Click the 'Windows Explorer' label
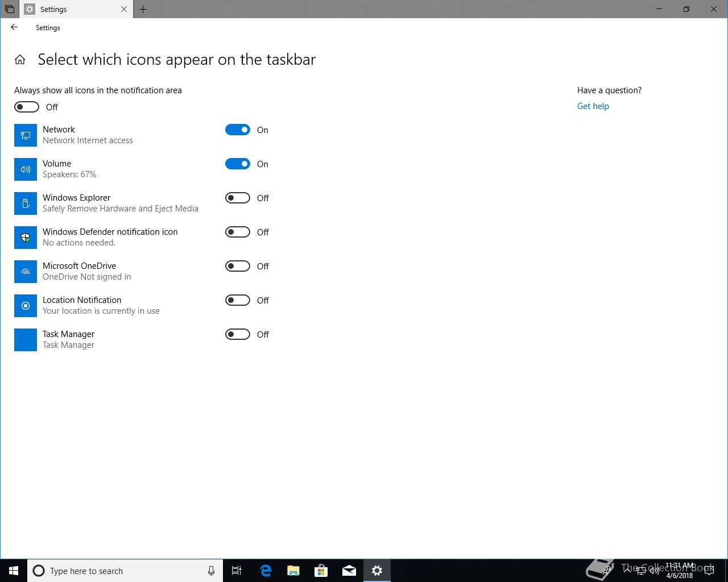This screenshot has width=728, height=582. [x=77, y=198]
